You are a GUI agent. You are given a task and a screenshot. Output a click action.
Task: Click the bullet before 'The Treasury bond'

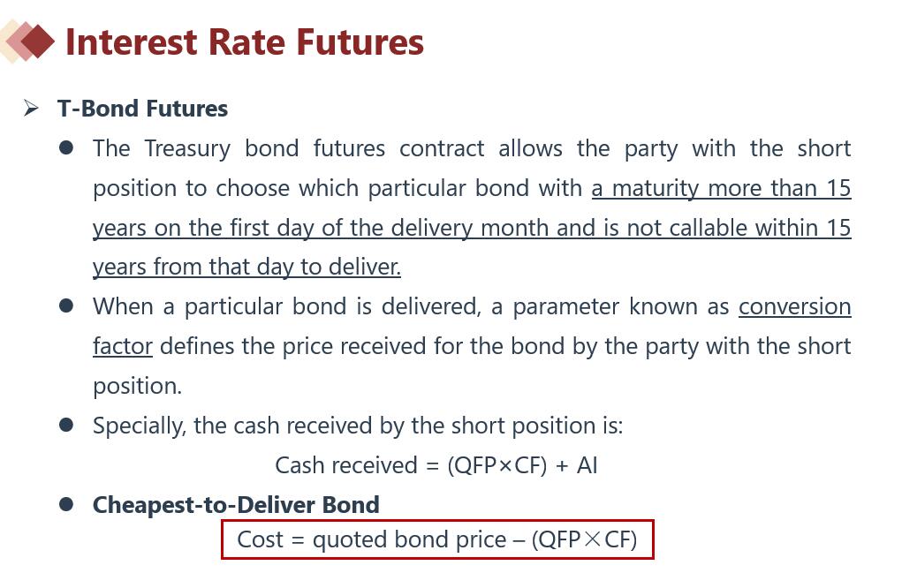pyautogui.click(x=66, y=148)
